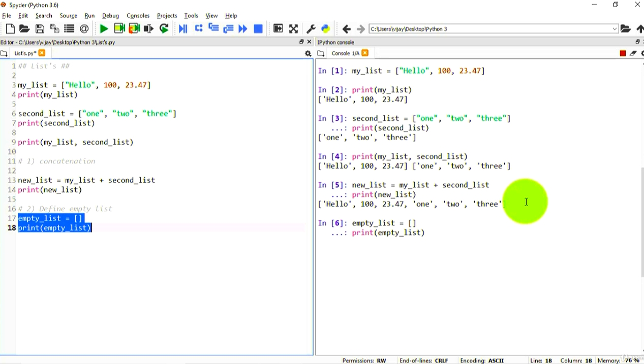644x364 pixels.
Task: Step into function debug icon
Action: (213, 29)
